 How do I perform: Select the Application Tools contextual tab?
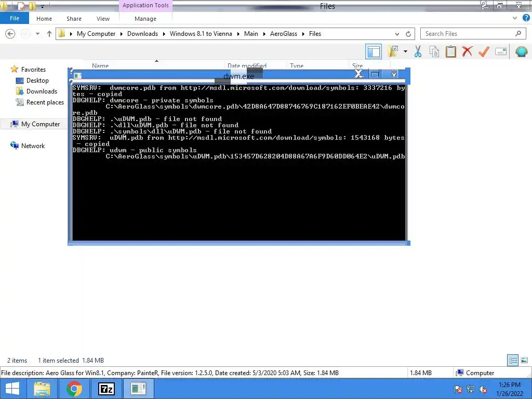point(145,5)
